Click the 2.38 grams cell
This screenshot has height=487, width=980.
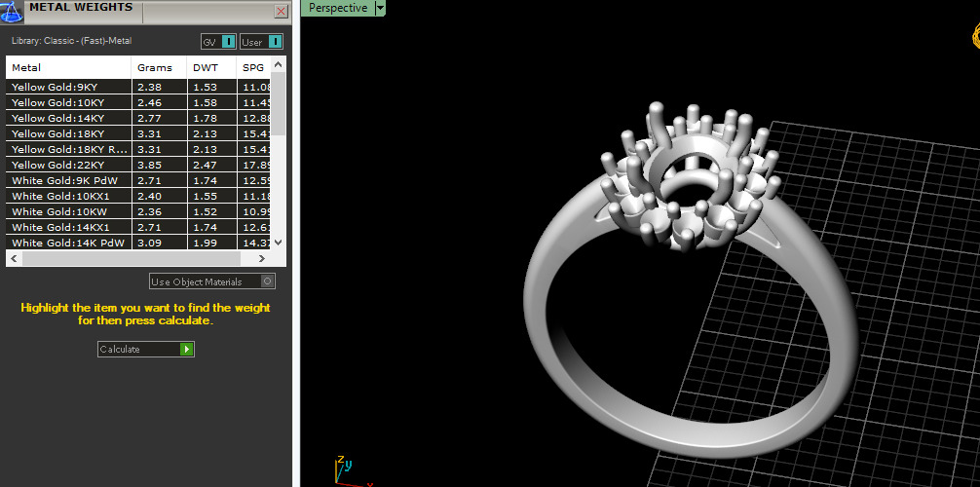160,87
